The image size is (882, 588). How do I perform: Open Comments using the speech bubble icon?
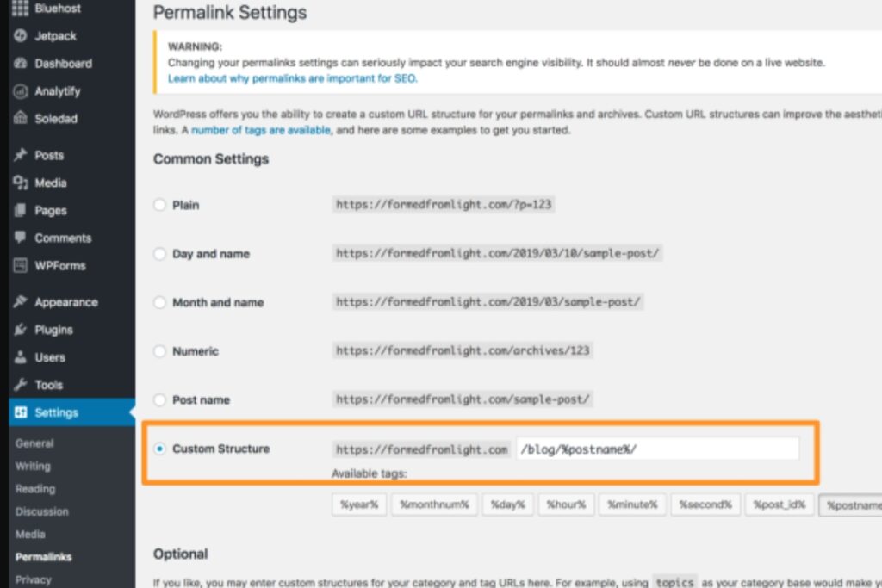click(x=21, y=238)
